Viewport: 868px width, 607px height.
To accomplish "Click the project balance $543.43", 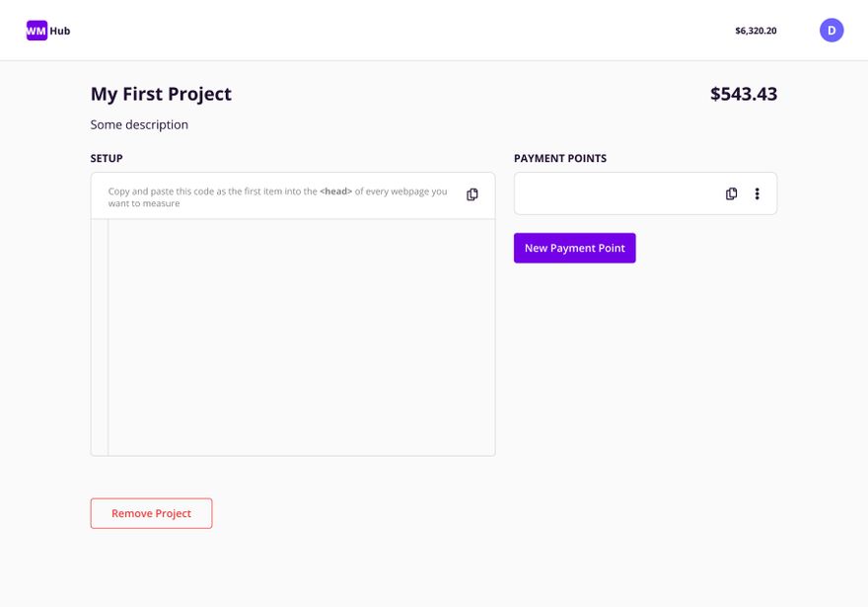I will pos(744,94).
